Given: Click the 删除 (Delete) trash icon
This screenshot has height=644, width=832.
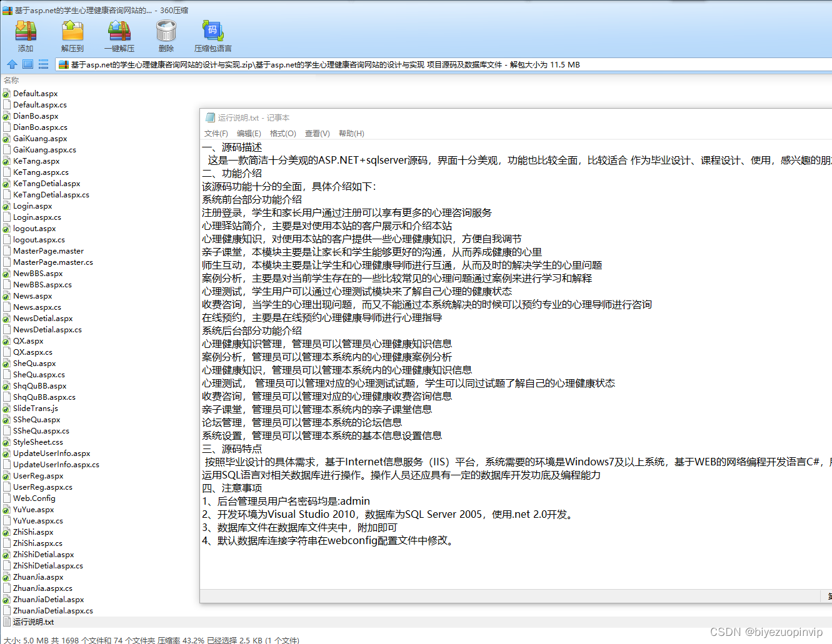Looking at the screenshot, I should pyautogui.click(x=166, y=34).
